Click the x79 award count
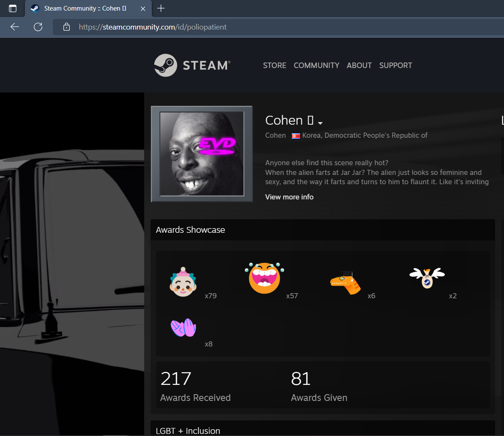 coord(211,296)
